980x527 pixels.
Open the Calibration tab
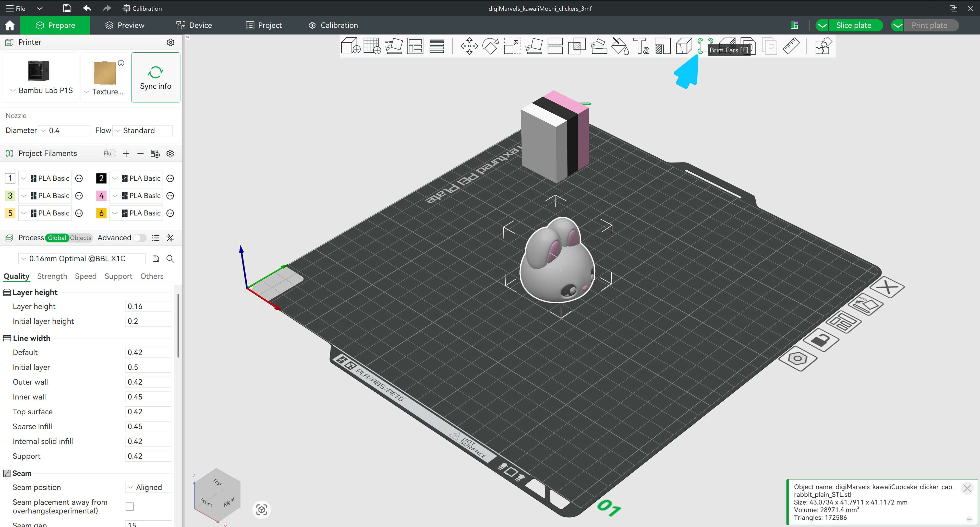pos(333,25)
